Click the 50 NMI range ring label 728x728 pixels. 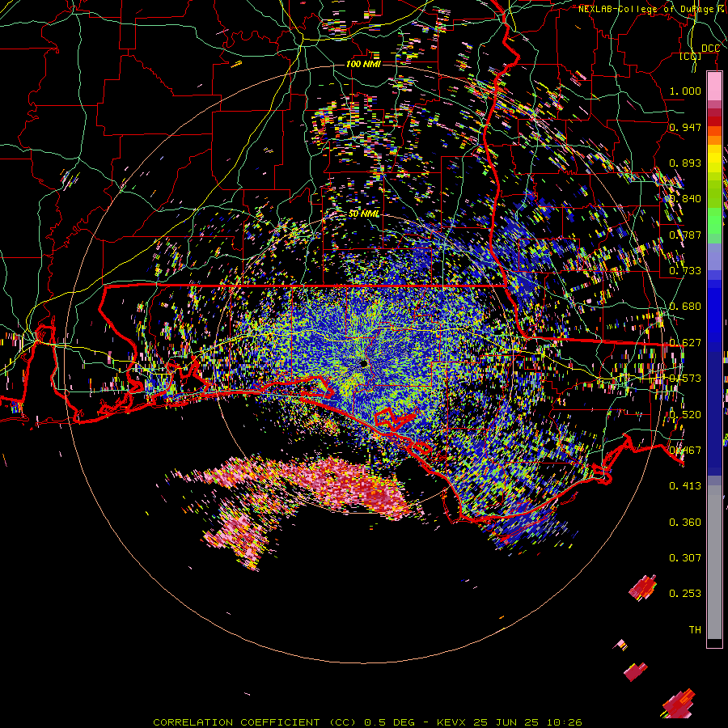(x=364, y=214)
